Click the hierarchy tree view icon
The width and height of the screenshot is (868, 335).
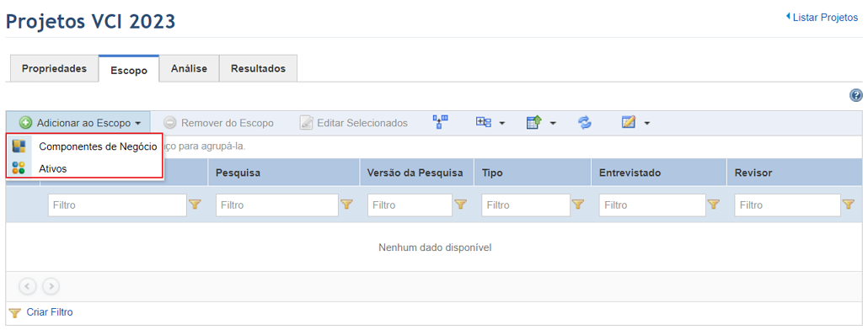pyautogui.click(x=441, y=122)
